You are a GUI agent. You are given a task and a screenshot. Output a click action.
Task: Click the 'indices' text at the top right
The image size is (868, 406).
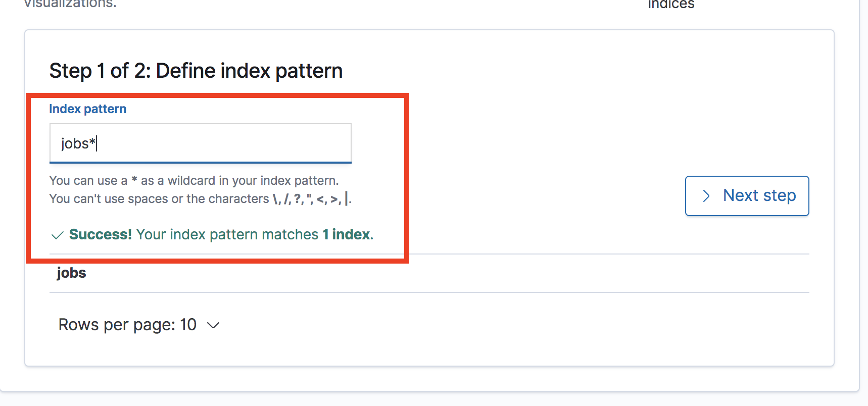coord(671,5)
